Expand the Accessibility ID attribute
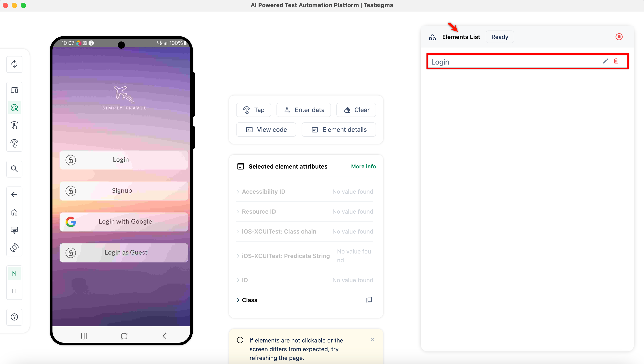The width and height of the screenshot is (644, 364). click(x=263, y=191)
